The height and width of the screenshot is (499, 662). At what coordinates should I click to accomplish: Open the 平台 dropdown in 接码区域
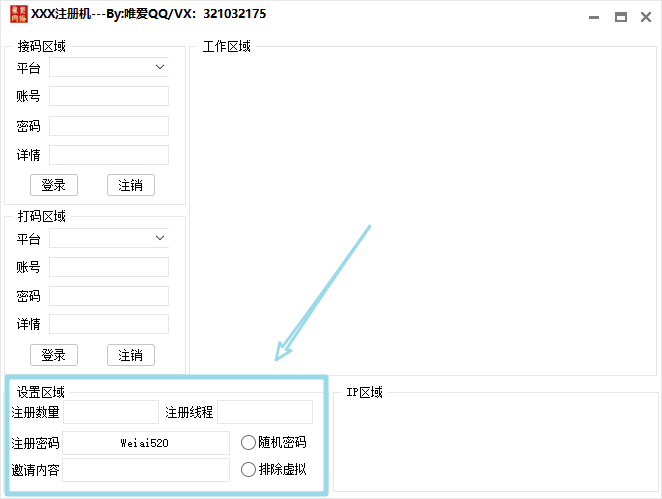click(109, 67)
